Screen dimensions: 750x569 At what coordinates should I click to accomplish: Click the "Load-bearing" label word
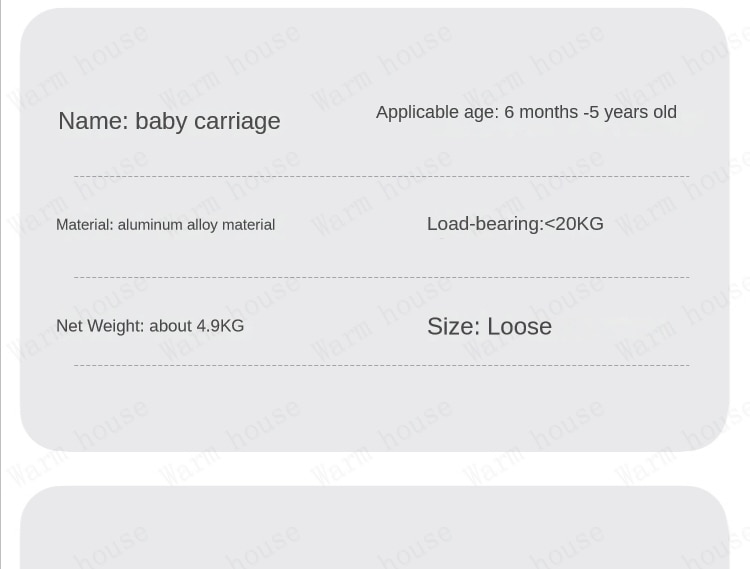483,224
